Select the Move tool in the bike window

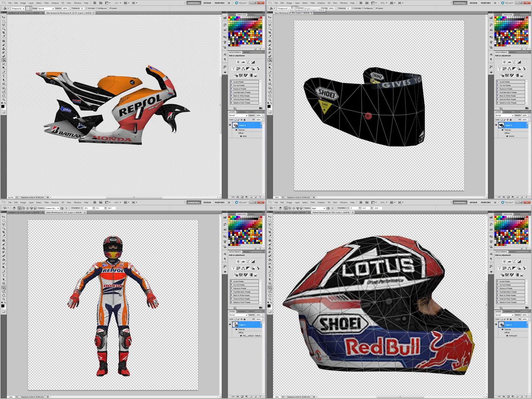(x=4, y=17)
